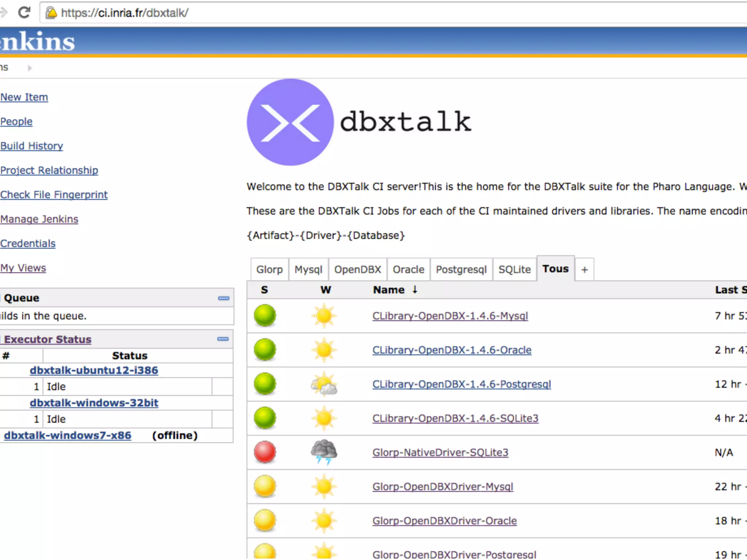Click the sunny weather icon for CLibrary-OpenDBX-1.4.6-Oracle
This screenshot has height=560, width=747.
(x=324, y=350)
